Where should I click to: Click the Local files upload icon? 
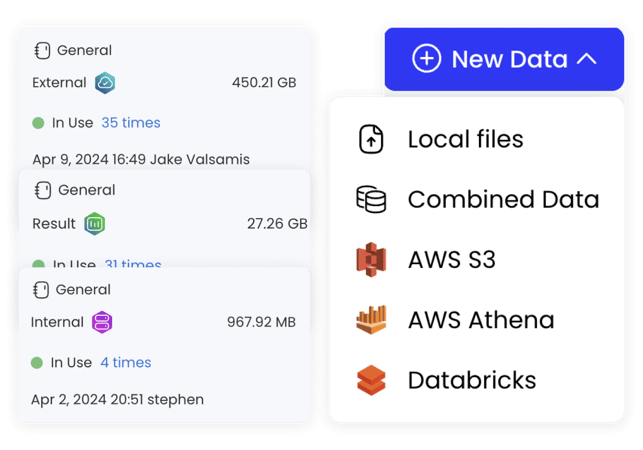371,139
